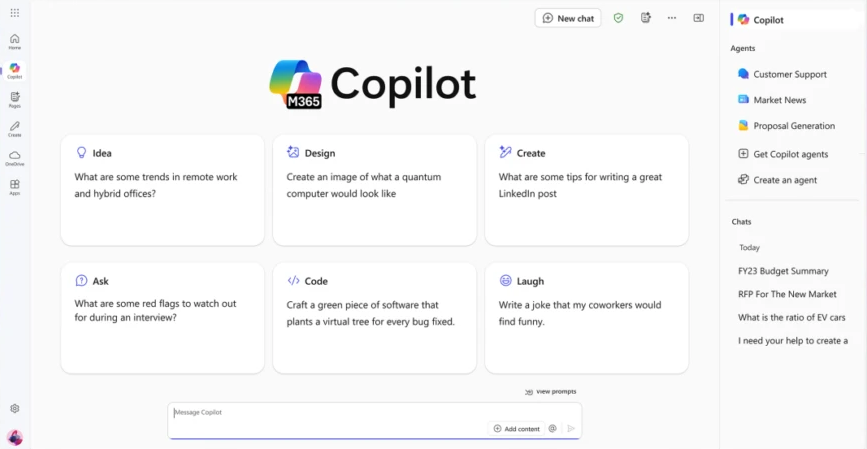Image resolution: width=867 pixels, height=449 pixels.
Task: Click the @ mention icon
Action: pyautogui.click(x=552, y=428)
